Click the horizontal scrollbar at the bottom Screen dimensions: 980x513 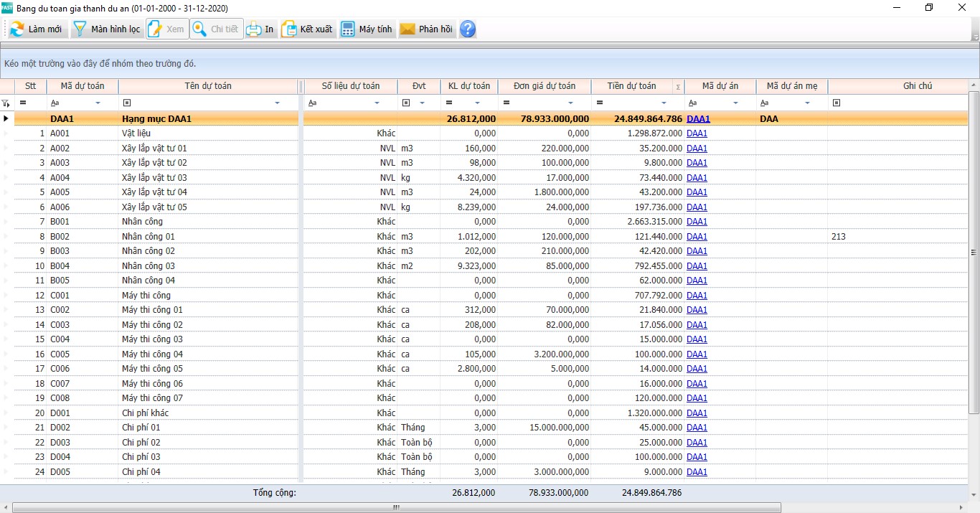coord(396,507)
